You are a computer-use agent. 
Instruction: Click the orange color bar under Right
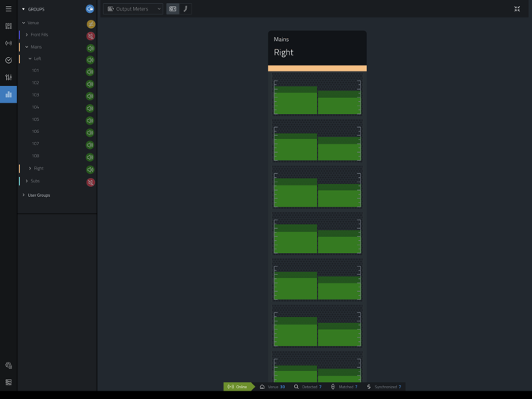pyautogui.click(x=317, y=68)
